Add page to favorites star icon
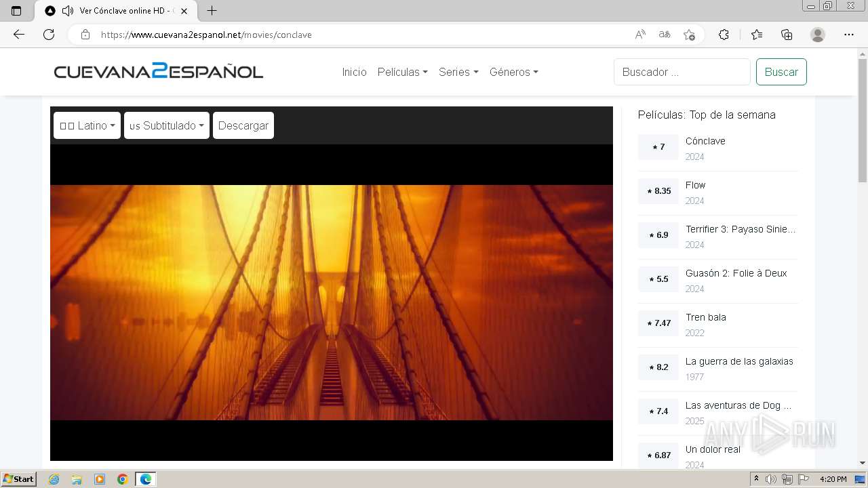Screen dimensions: 868x488 pyautogui.click(x=689, y=35)
